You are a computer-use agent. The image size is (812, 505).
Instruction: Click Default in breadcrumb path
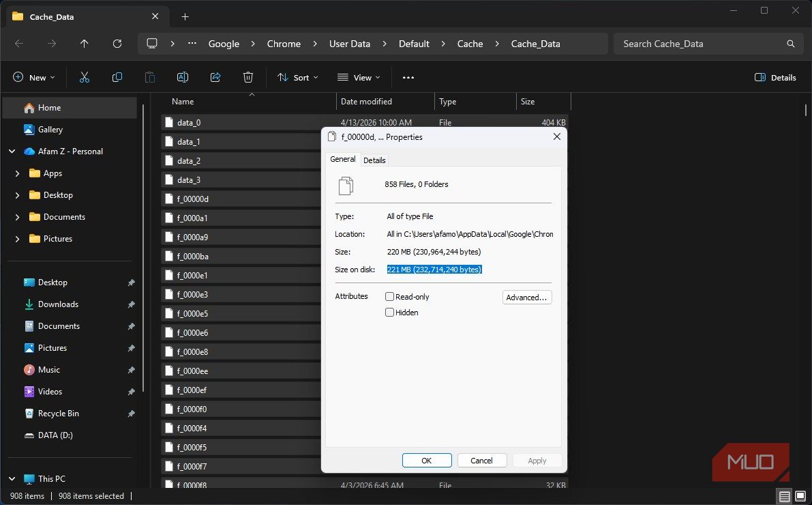tap(414, 44)
